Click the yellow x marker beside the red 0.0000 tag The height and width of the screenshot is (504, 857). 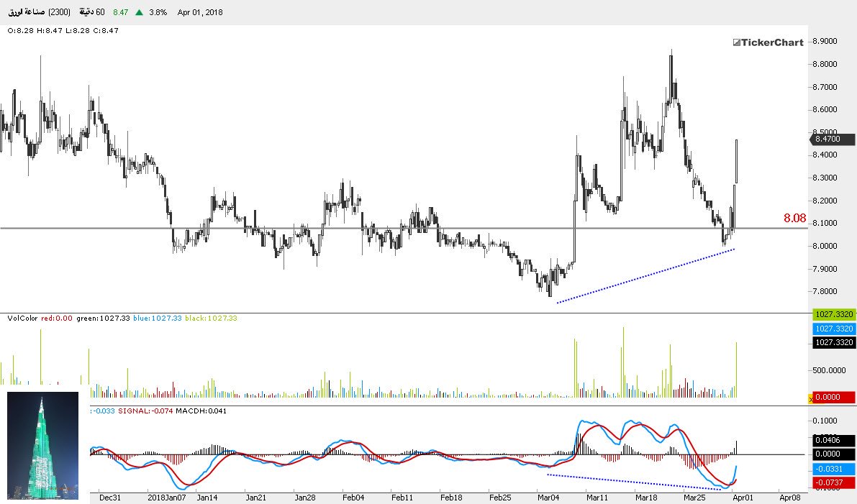[810, 400]
